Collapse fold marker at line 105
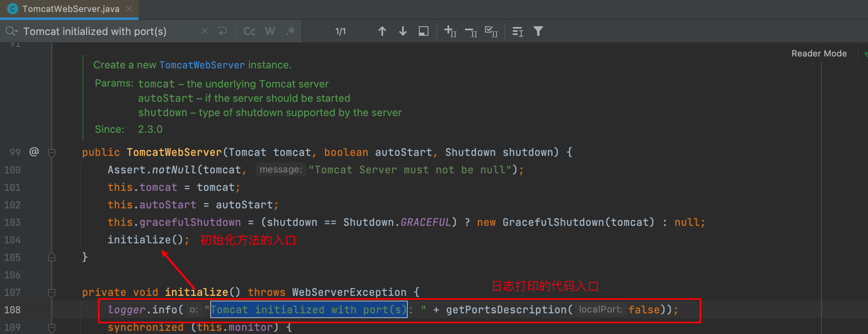The width and height of the screenshot is (868, 334). pyautogui.click(x=51, y=257)
